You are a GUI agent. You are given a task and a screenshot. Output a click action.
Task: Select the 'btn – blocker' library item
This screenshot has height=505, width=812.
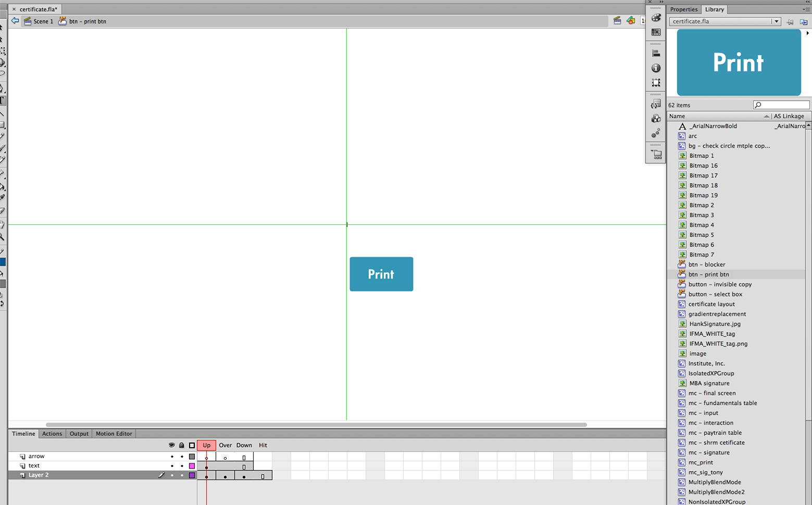tap(706, 264)
